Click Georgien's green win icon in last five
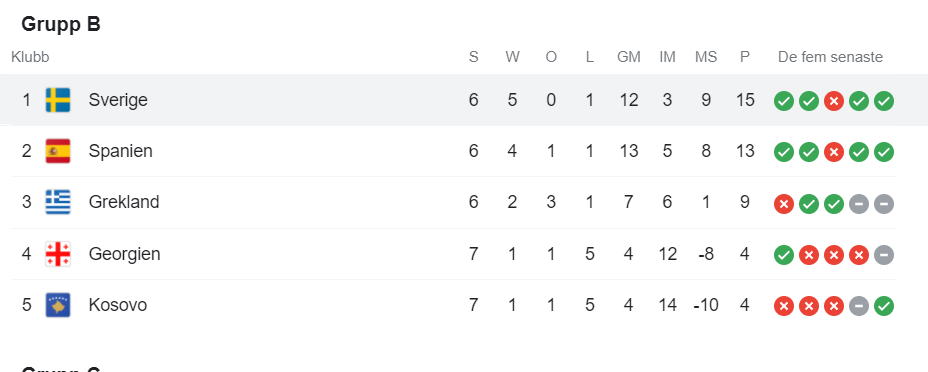This screenshot has width=928, height=372. pos(784,255)
